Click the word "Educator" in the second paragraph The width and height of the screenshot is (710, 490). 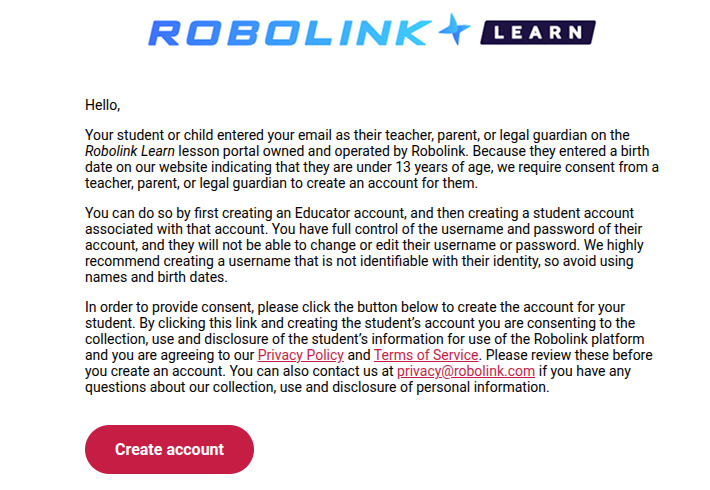point(323,213)
